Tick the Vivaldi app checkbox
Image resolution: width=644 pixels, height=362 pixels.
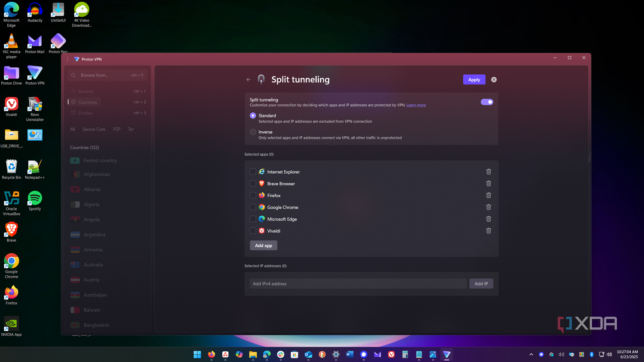[x=253, y=231]
